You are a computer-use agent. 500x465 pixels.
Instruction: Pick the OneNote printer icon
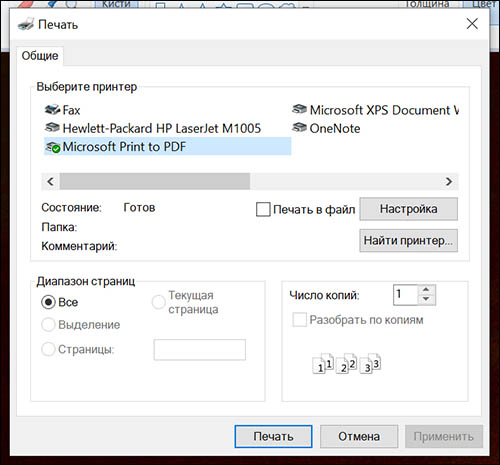(x=299, y=127)
